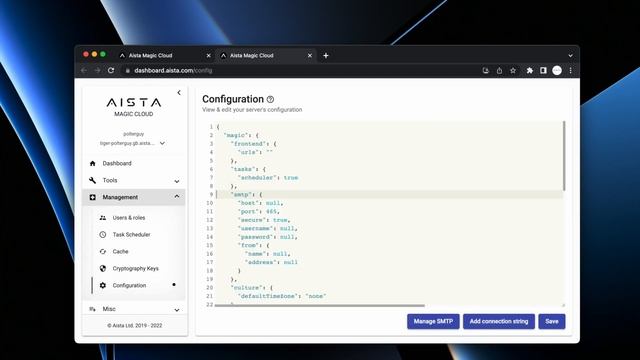Click the Task Scheduler clock icon

tap(103, 235)
